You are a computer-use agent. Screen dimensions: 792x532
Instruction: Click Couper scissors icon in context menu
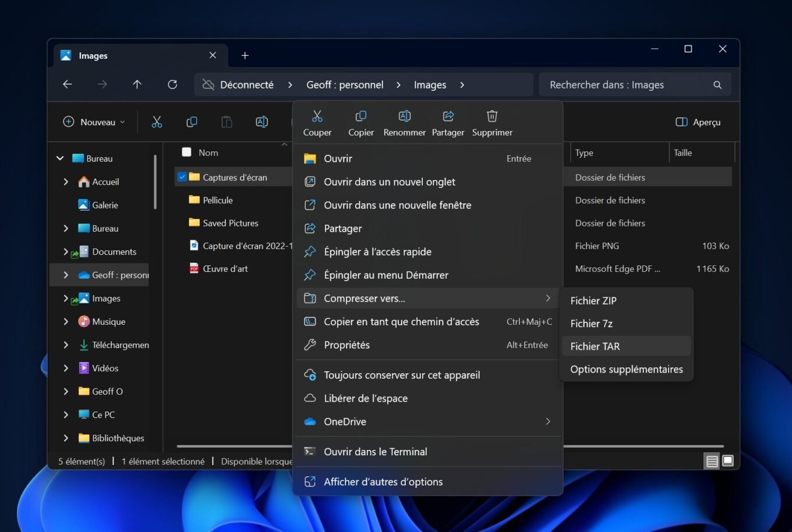(317, 116)
